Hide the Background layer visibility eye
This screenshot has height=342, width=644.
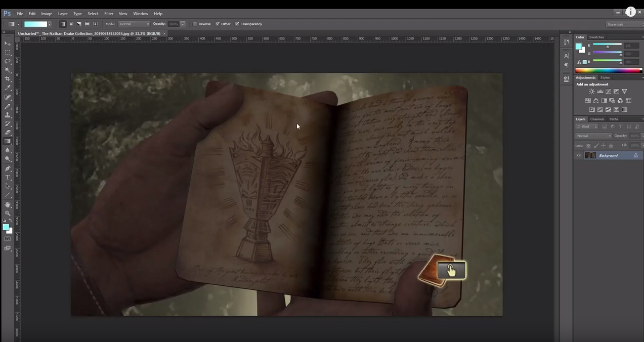579,155
